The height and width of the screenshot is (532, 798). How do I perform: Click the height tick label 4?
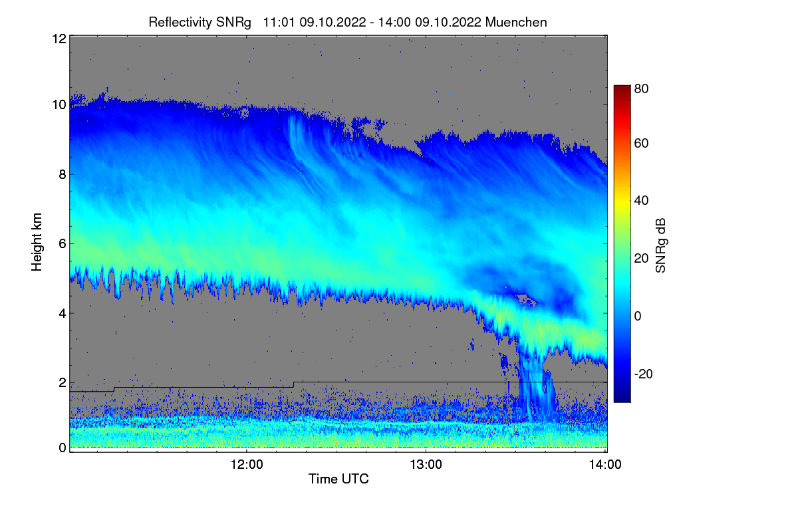(x=62, y=313)
